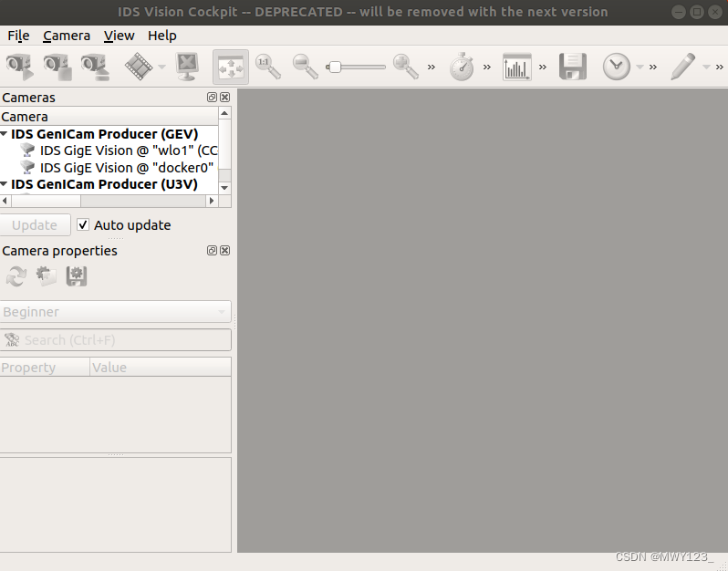
Task: Expand overflow chevron after zoom in icon
Action: coord(432,67)
